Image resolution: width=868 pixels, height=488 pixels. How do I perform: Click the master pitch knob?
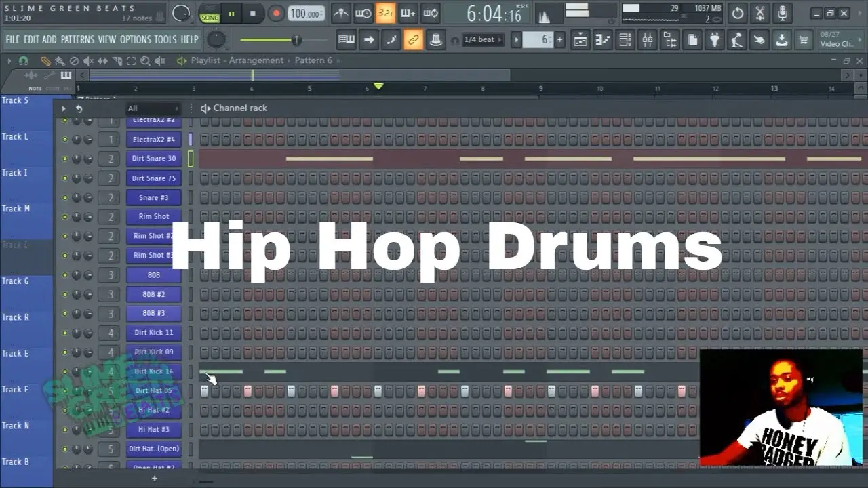(216, 39)
